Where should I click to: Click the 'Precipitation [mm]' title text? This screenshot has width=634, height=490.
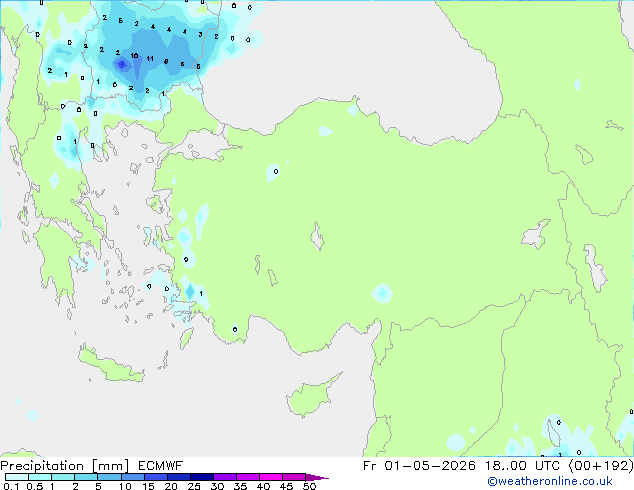pyautogui.click(x=65, y=466)
